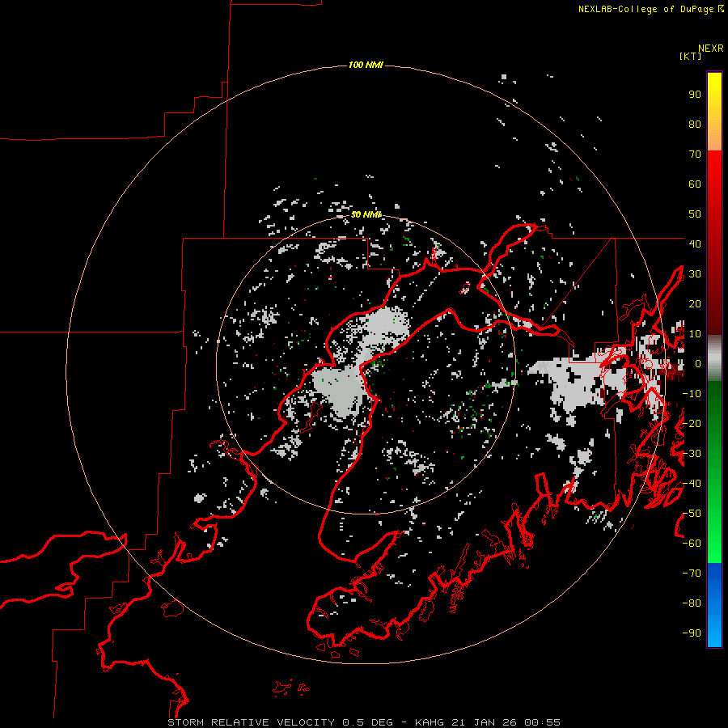Click the 21 JAN 26 date in caption
This screenshot has width=728, height=728.
tap(485, 722)
